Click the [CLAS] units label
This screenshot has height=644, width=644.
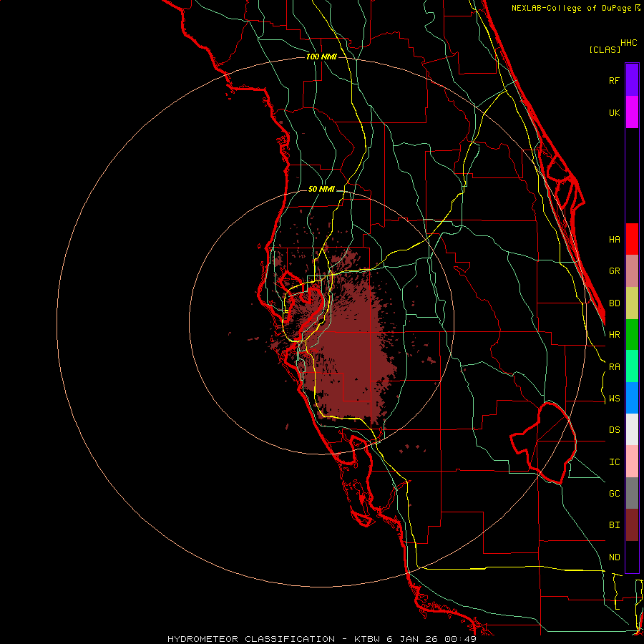[605, 49]
